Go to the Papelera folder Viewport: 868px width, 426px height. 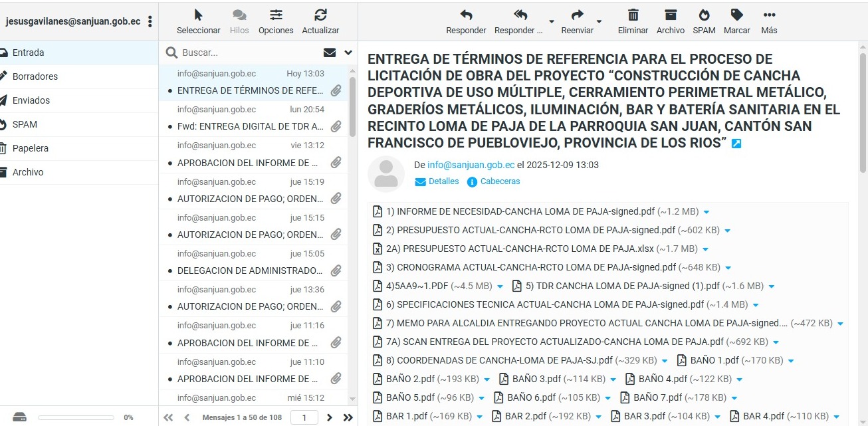pos(30,148)
